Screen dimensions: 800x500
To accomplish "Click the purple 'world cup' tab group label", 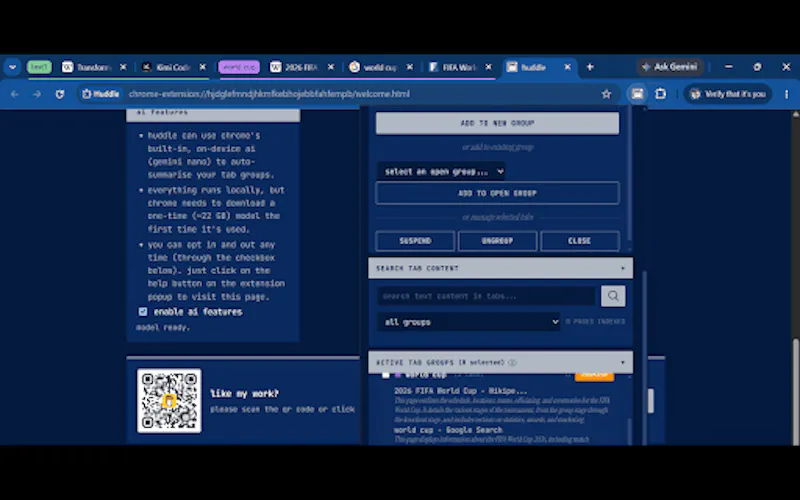I will click(x=239, y=67).
